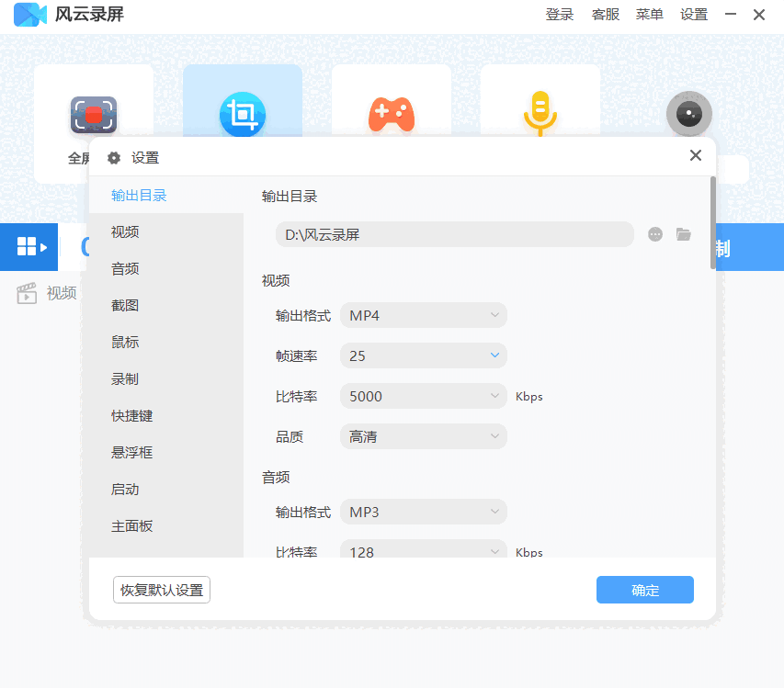Select the region recording crop icon
Image resolution: width=784 pixels, height=688 pixels.
[243, 115]
